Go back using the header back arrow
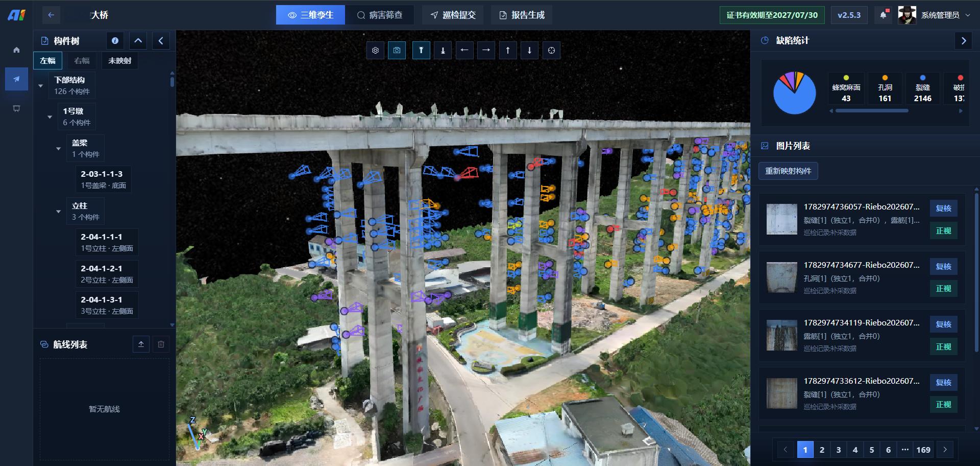Image resolution: width=980 pixels, height=466 pixels. (51, 15)
